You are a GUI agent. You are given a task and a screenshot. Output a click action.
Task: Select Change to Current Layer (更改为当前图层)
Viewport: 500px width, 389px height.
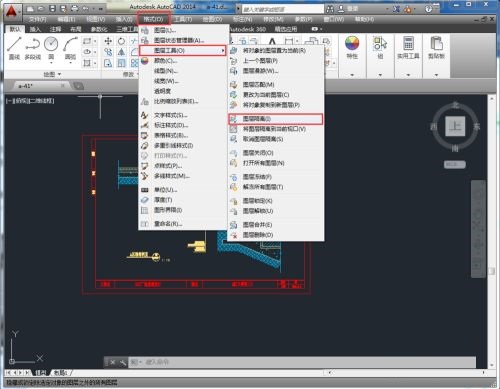click(276, 95)
